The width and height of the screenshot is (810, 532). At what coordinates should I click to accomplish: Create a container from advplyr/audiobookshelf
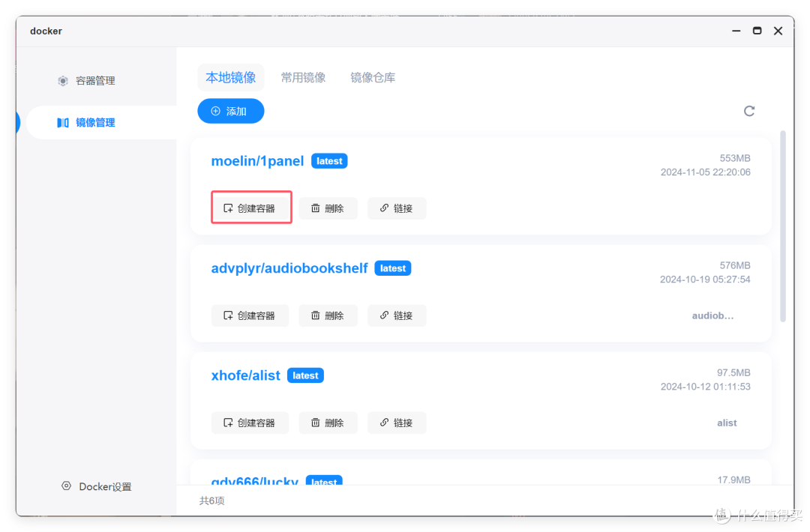[250, 315]
